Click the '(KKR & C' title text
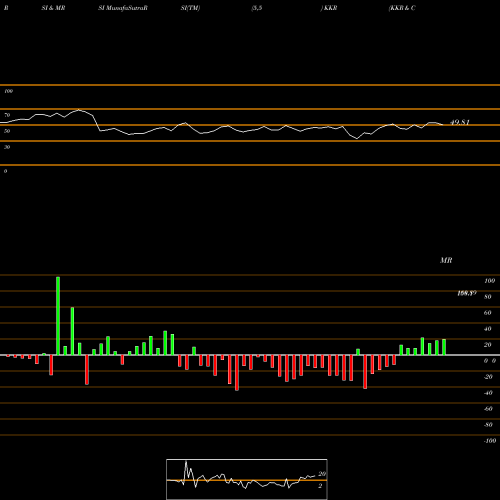Image resolution: width=500 pixels, height=500 pixels. (402, 8)
